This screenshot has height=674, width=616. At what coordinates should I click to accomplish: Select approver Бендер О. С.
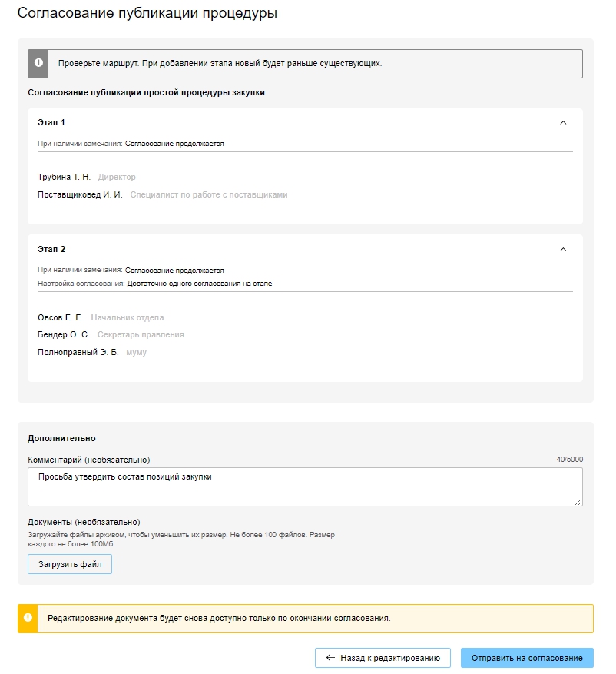[x=64, y=335]
